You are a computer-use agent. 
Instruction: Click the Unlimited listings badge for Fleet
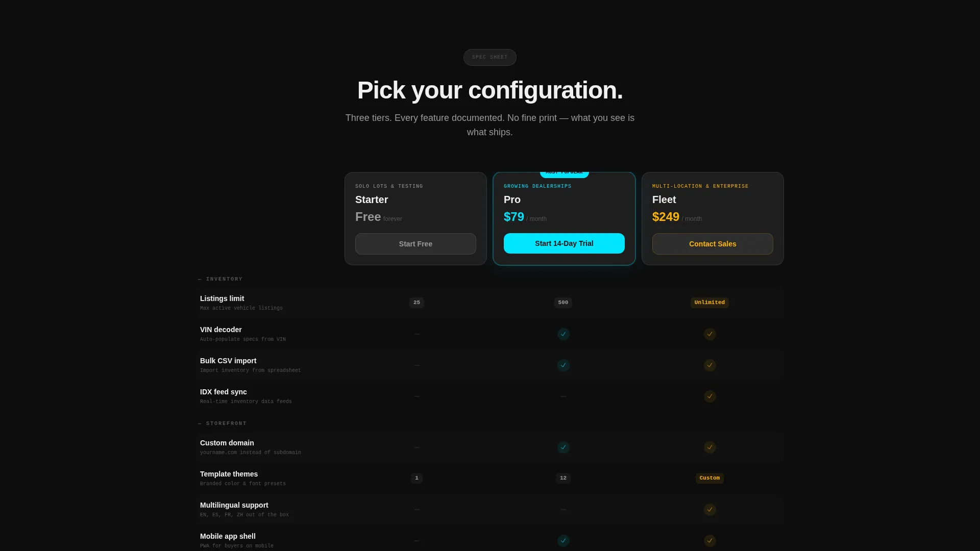pyautogui.click(x=709, y=303)
